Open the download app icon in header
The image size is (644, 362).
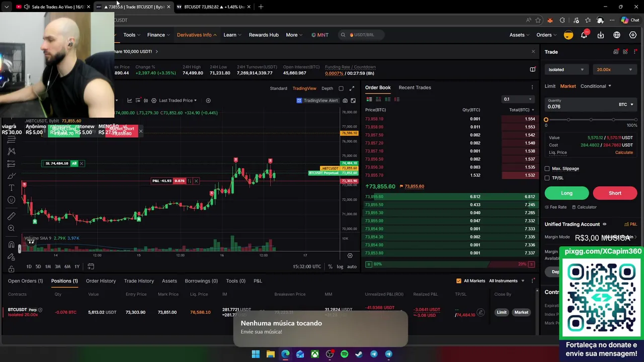click(x=601, y=35)
